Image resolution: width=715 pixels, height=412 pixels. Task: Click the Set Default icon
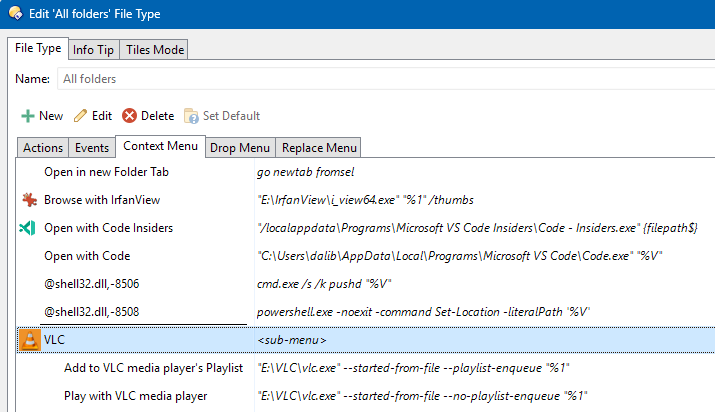point(191,116)
